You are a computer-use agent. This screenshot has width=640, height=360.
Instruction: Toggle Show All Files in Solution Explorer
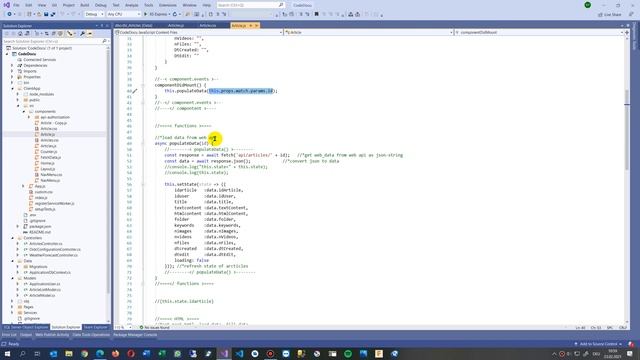click(60, 33)
